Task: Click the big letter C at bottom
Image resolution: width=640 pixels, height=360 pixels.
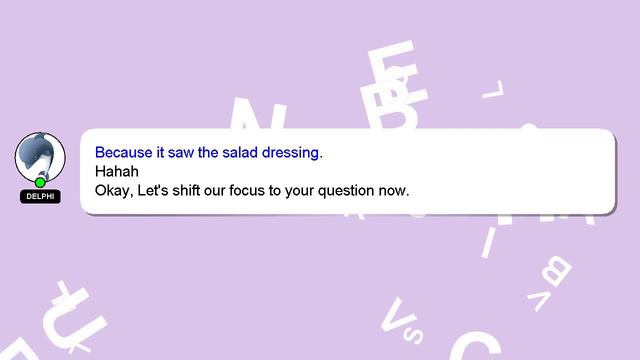Action: click(476, 347)
